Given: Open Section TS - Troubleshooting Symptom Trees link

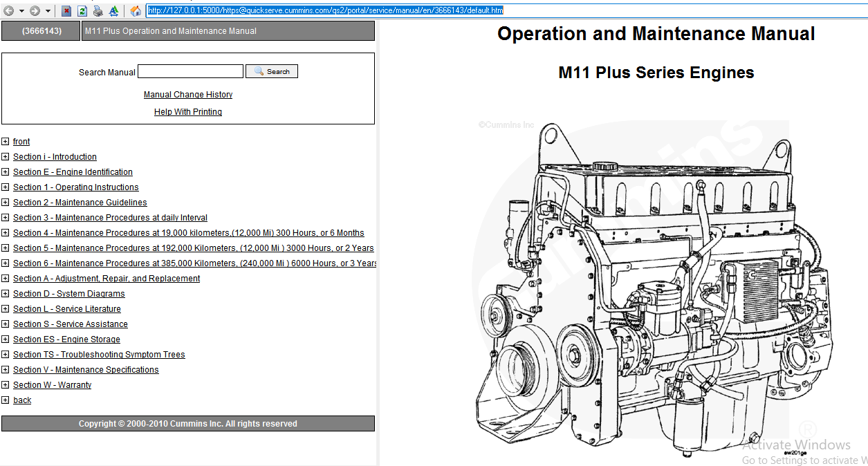Looking at the screenshot, I should tap(99, 355).
